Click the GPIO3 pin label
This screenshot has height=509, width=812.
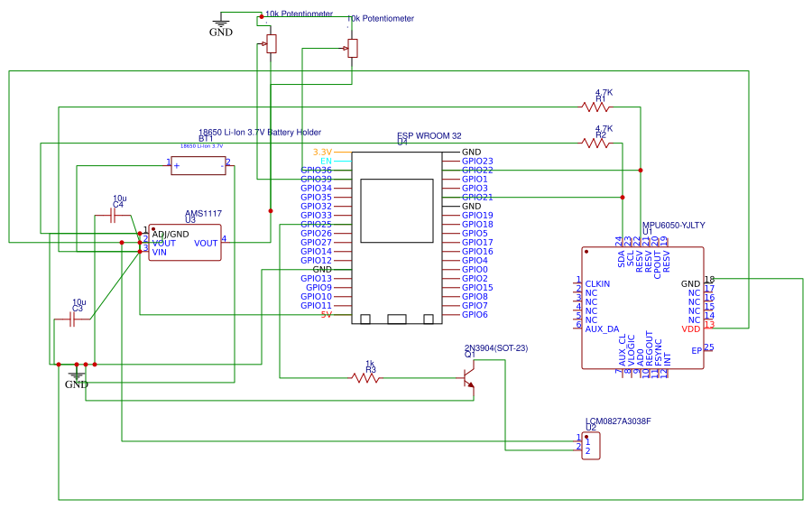[x=475, y=189]
